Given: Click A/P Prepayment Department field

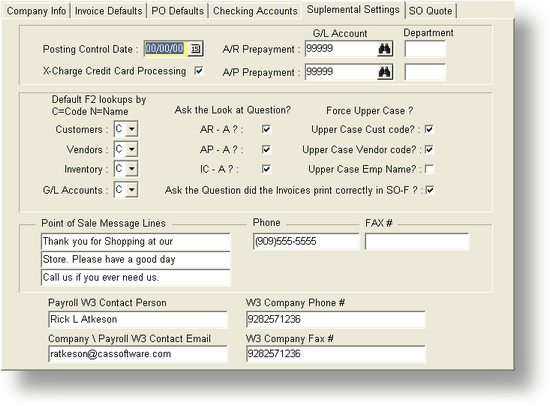Looking at the screenshot, I should click(x=425, y=72).
